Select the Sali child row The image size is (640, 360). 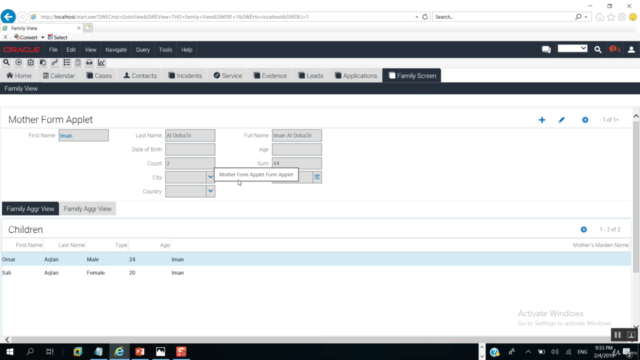(316, 273)
